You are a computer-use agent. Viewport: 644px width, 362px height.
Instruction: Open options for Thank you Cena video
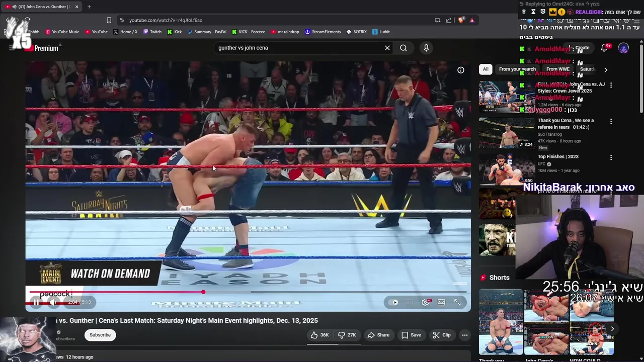pyautogui.click(x=611, y=121)
